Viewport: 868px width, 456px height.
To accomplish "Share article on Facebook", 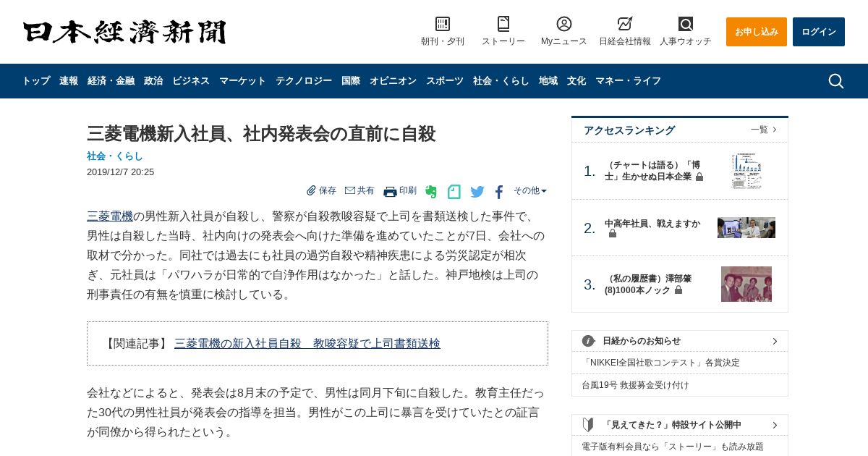I will coord(499,192).
